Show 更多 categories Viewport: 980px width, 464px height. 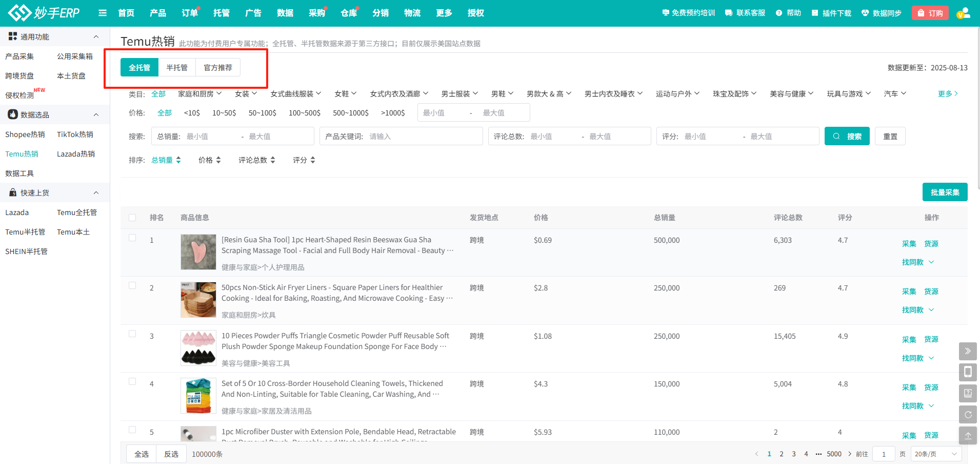948,94
